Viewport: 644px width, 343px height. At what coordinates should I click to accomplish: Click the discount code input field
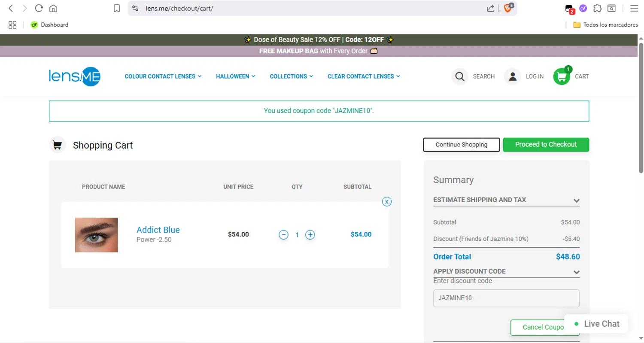507,298
